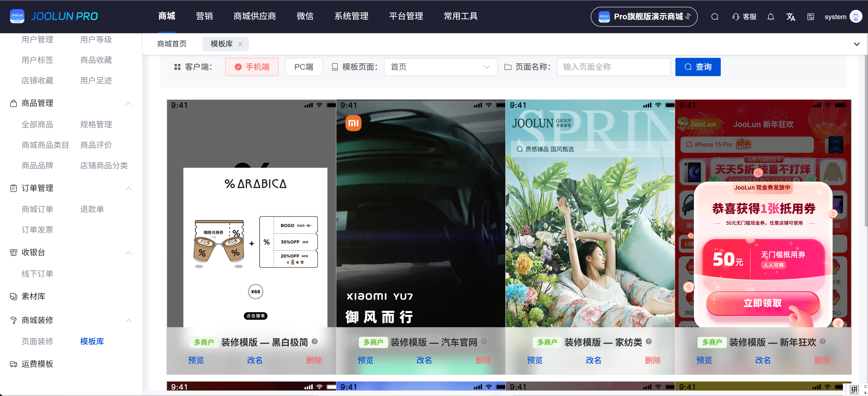Open 线下订单 in sidebar
Image resolution: width=868 pixels, height=396 pixels.
point(37,274)
